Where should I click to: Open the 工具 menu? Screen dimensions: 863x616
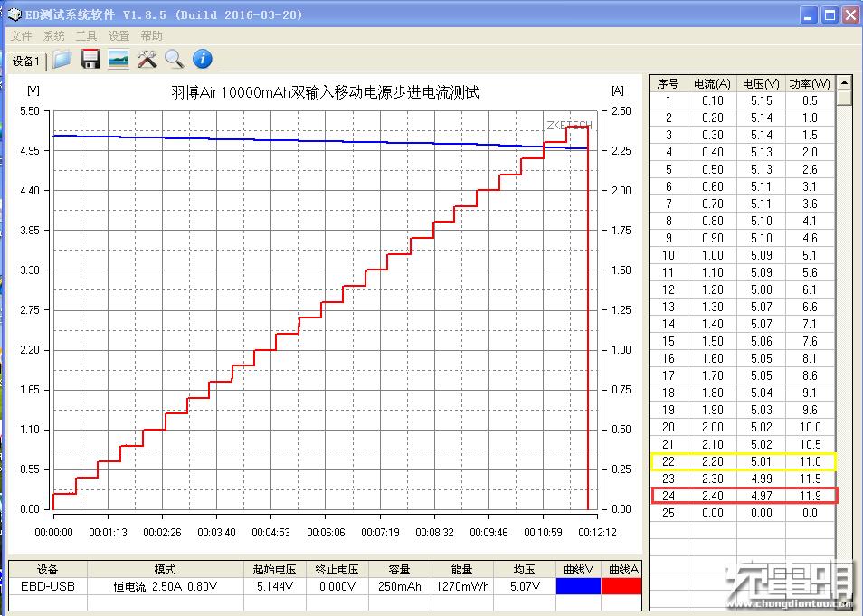pyautogui.click(x=86, y=36)
